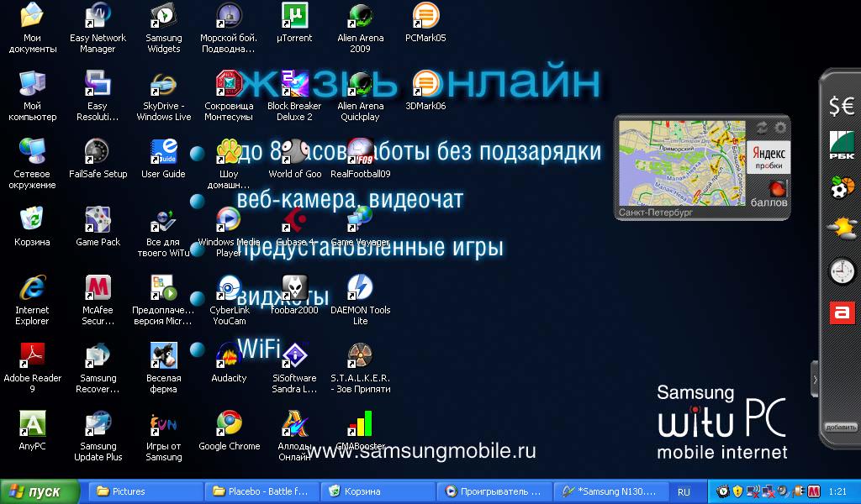Open Яндекс пробки widget settings gear
The height and width of the screenshot is (504, 861).
tap(780, 128)
